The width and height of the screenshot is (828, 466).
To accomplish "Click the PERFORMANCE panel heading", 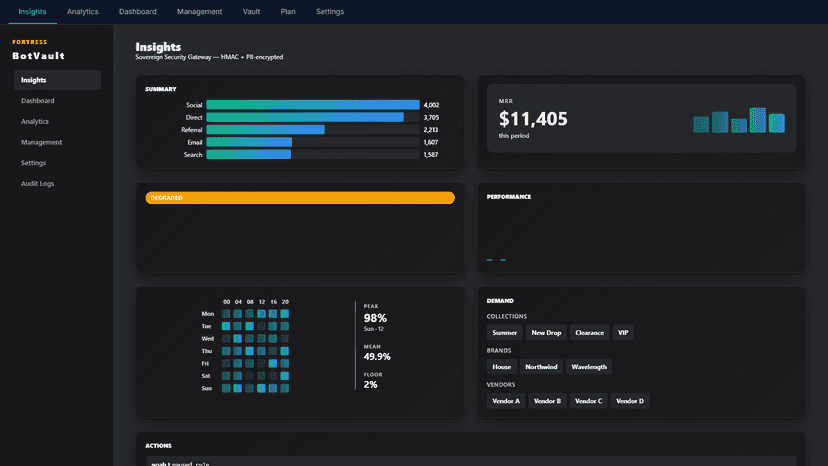I will (509, 197).
